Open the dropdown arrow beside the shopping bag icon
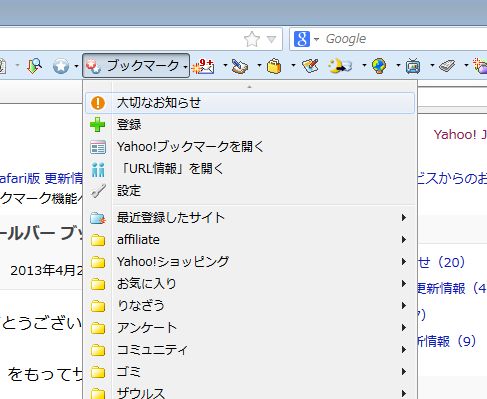This screenshot has height=399, width=487. (x=293, y=65)
